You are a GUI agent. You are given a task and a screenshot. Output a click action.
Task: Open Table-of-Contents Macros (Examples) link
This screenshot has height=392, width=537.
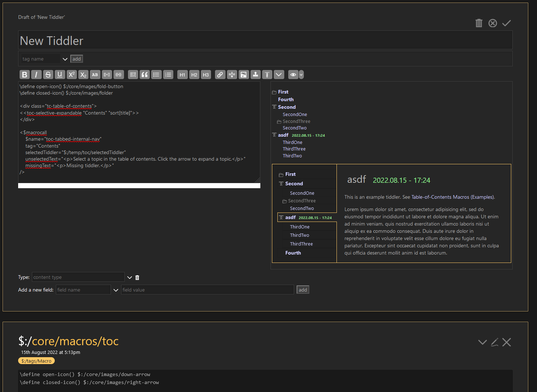pos(453,197)
